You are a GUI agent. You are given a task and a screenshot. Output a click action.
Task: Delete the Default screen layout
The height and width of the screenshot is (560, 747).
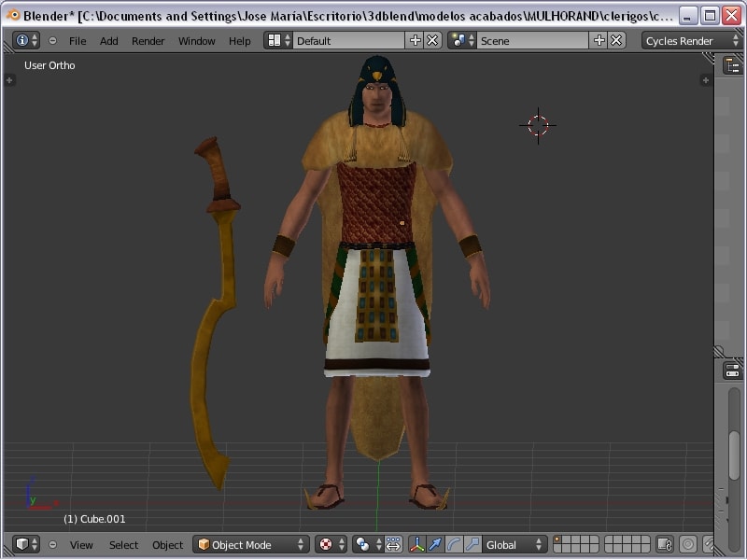click(432, 40)
